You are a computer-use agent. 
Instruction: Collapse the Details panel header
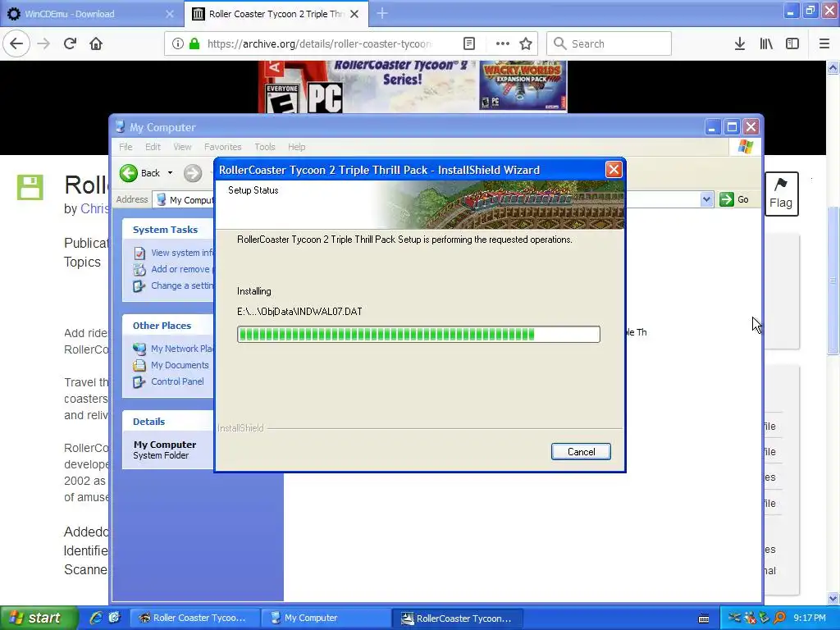167,421
